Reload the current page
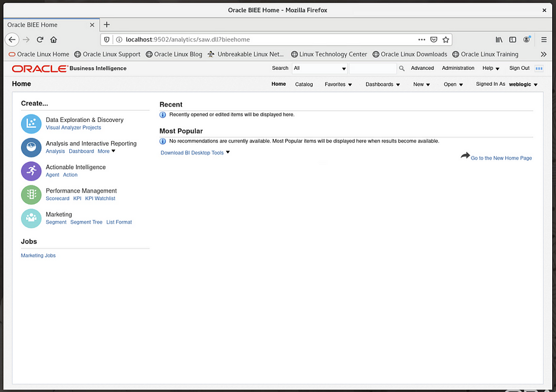The width and height of the screenshot is (556, 392). click(x=39, y=39)
